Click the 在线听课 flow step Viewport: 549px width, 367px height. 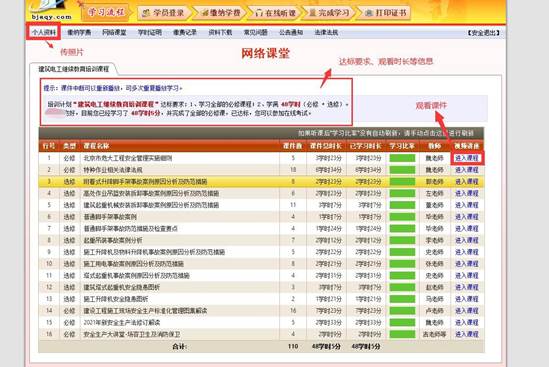[275, 13]
